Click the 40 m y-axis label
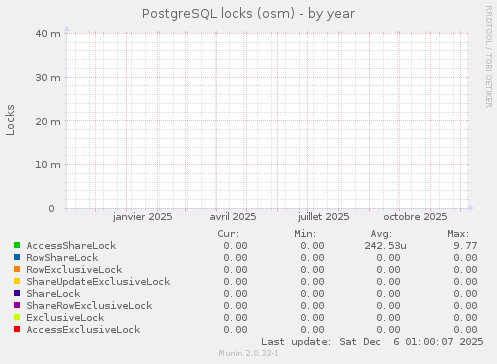Image resolution: width=497 pixels, height=364 pixels. pyautogui.click(x=48, y=34)
